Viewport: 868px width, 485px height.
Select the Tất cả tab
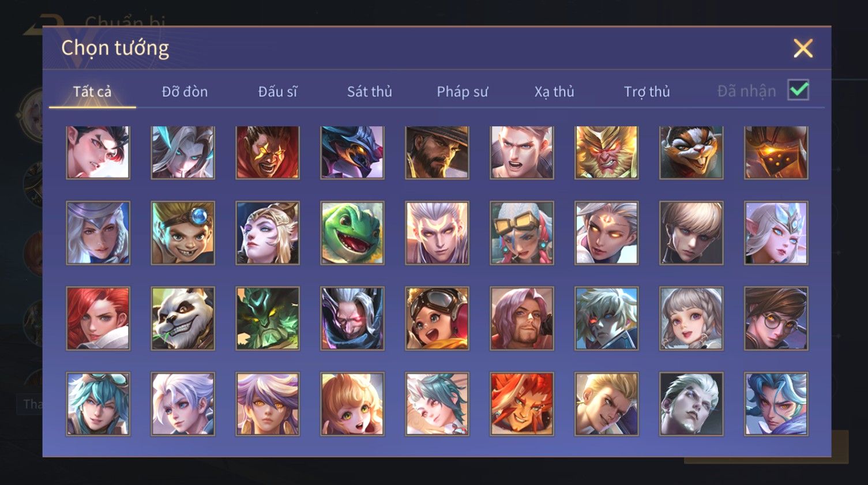click(92, 92)
